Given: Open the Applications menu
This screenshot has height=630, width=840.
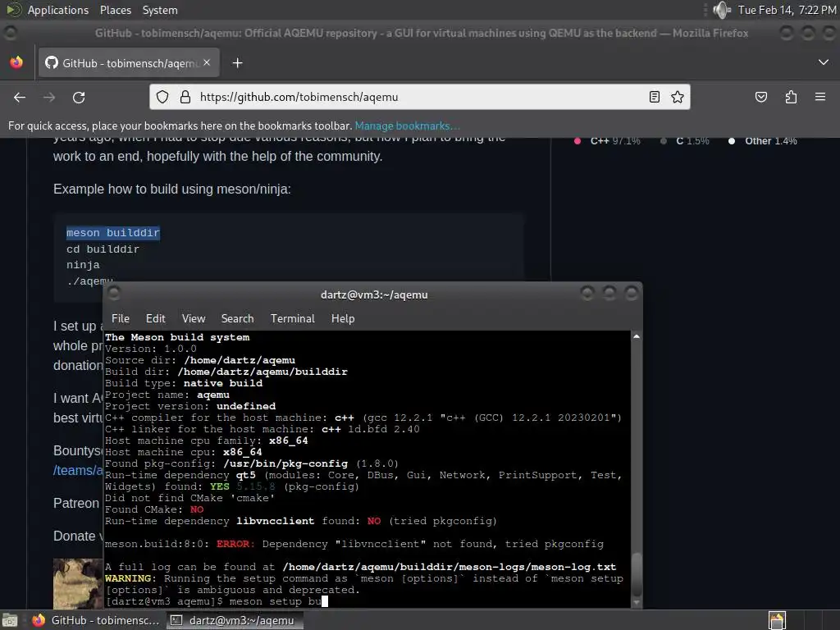Looking at the screenshot, I should tap(58, 10).
